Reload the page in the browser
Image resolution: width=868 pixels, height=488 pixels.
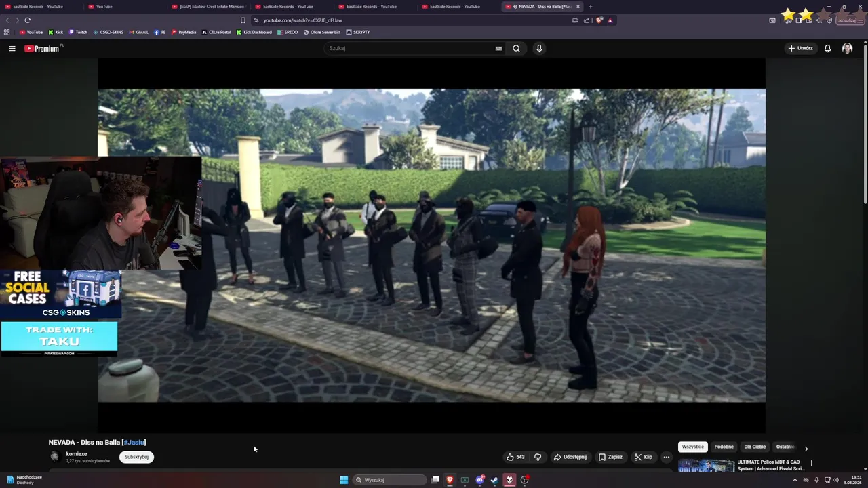(28, 20)
